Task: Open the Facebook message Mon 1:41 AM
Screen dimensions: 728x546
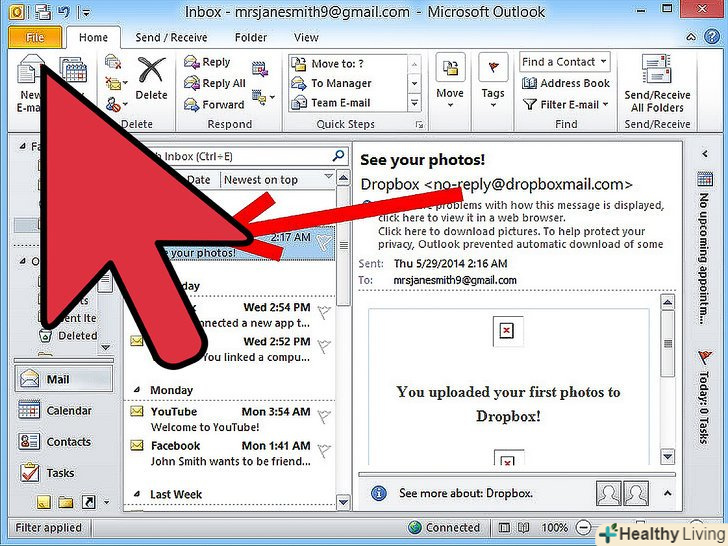Action: coord(230,454)
